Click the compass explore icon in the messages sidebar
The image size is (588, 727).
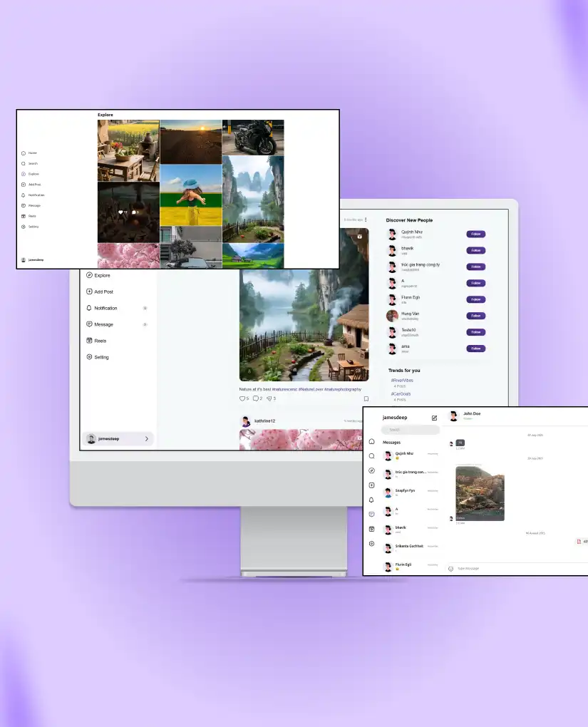pyautogui.click(x=371, y=470)
